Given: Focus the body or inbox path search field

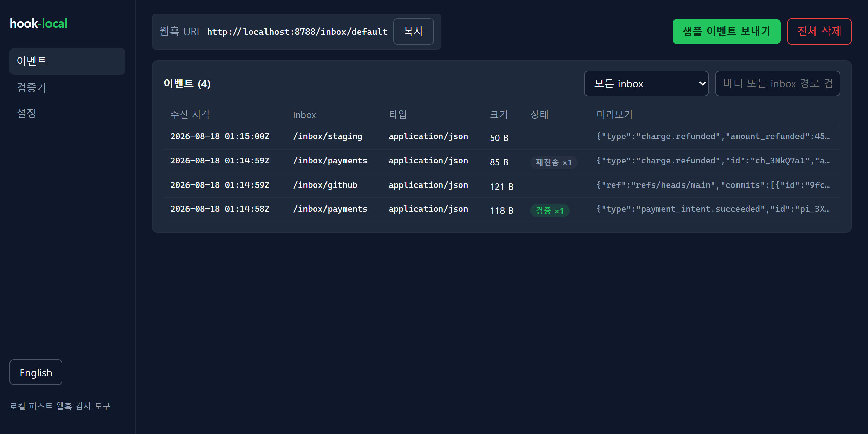Looking at the screenshot, I should click(x=777, y=83).
